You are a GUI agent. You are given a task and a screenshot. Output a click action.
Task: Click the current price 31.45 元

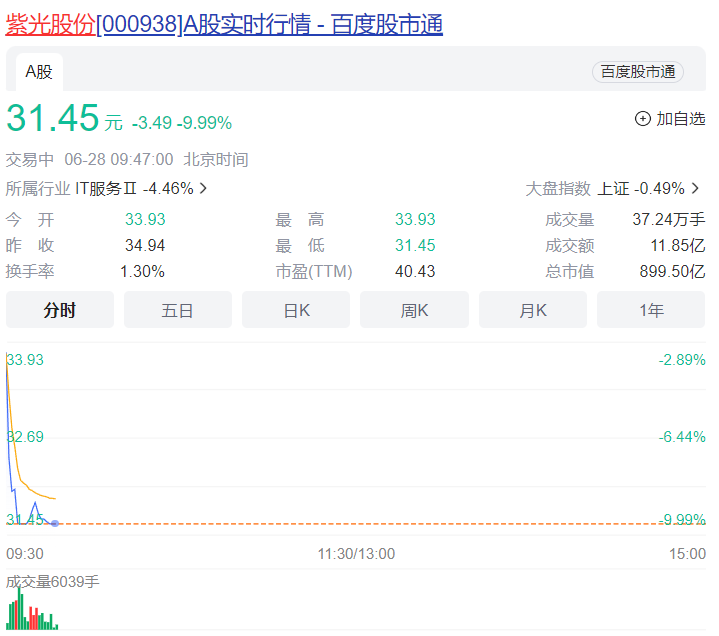[64, 118]
